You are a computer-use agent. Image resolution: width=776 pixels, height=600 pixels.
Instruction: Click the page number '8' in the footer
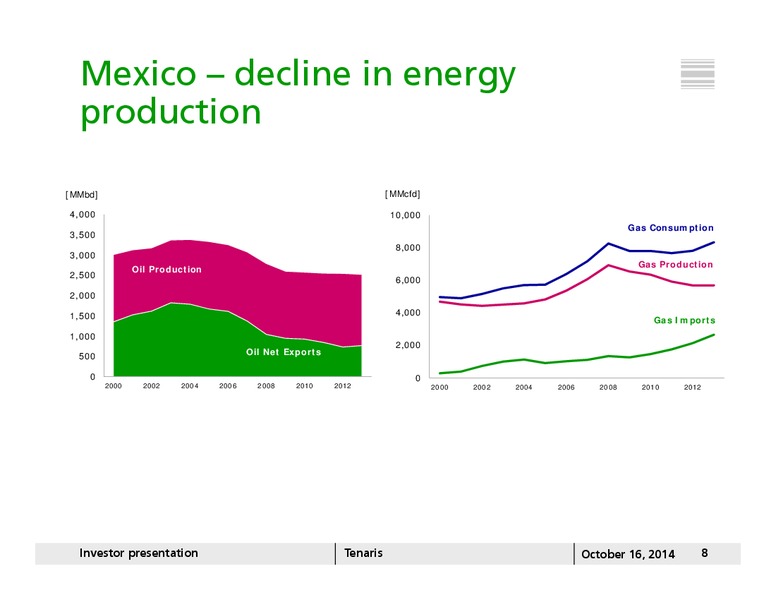(705, 553)
